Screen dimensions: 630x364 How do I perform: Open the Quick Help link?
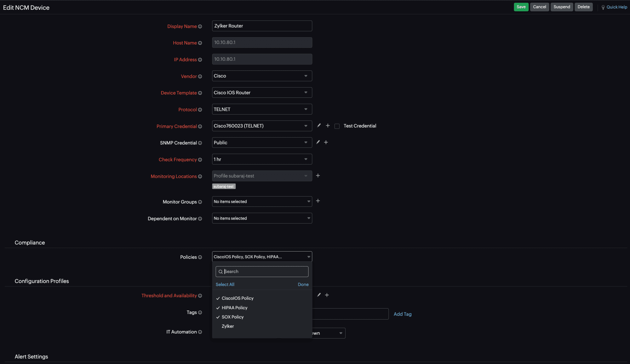pos(616,7)
